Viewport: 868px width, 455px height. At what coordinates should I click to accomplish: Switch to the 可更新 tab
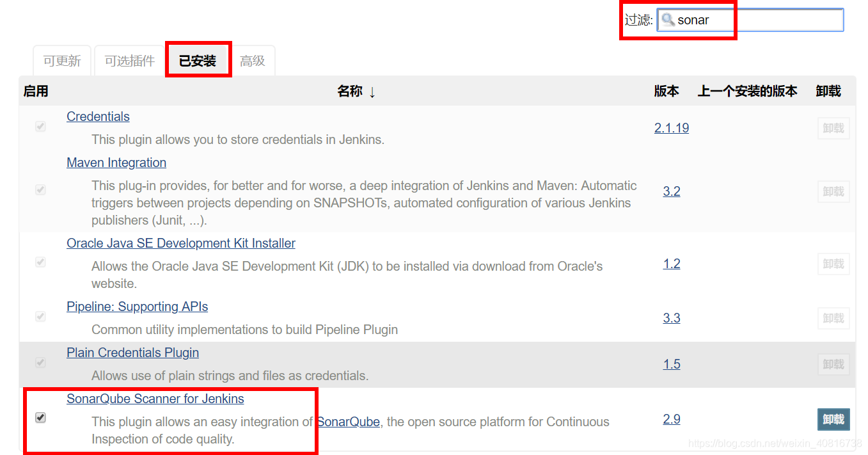coord(62,61)
